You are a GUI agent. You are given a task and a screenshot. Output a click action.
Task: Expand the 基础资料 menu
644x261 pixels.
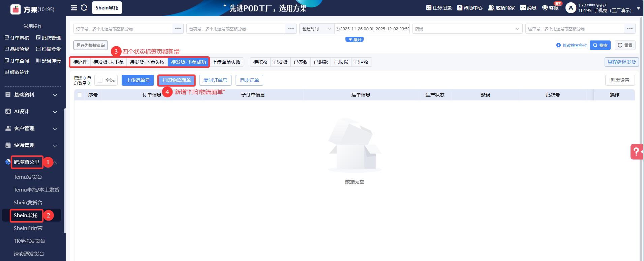point(31,95)
